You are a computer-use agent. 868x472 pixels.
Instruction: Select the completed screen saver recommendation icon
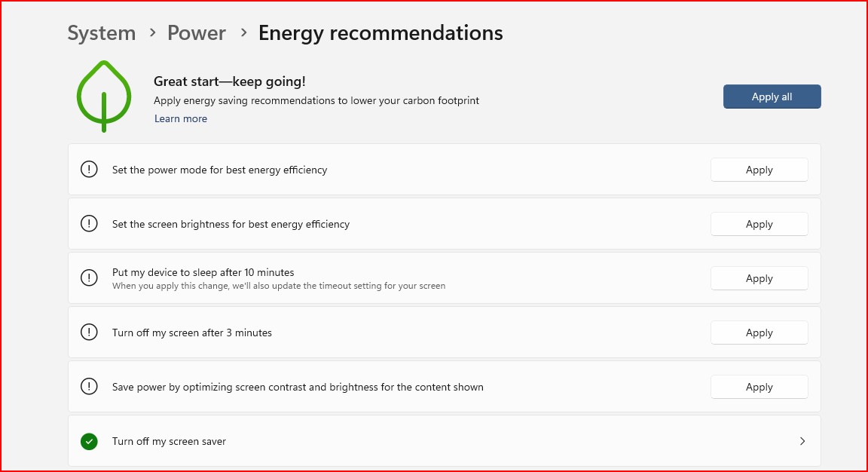[x=89, y=441]
